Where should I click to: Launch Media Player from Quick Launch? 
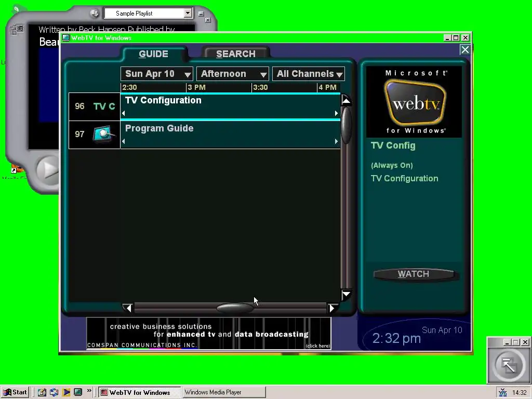pyautogui.click(x=66, y=392)
